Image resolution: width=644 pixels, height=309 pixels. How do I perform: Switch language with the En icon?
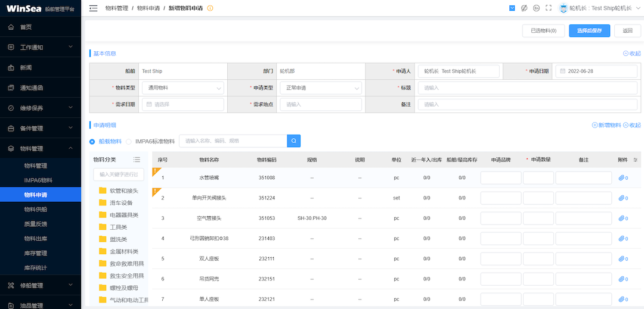click(x=536, y=8)
